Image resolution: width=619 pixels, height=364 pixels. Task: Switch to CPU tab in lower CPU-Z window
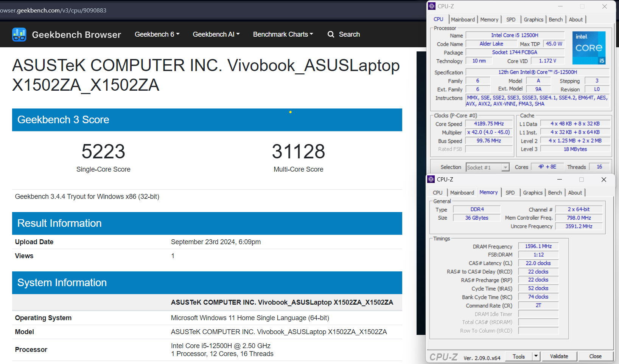(x=438, y=193)
